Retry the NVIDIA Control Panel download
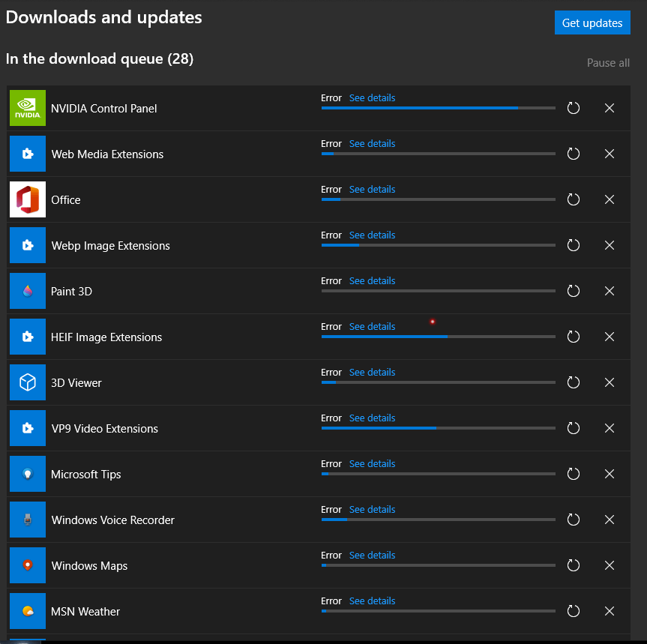 [574, 108]
